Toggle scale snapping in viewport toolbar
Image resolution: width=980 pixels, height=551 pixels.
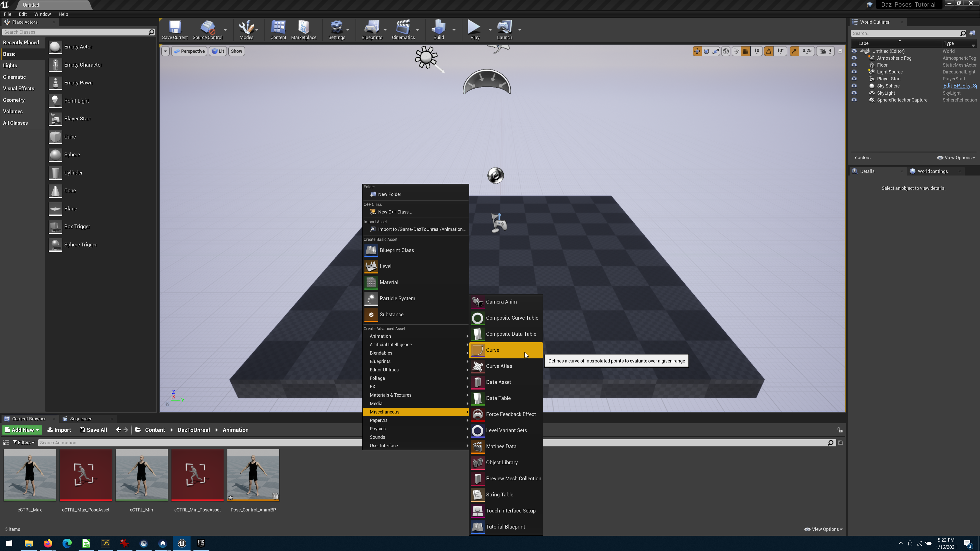pos(794,51)
